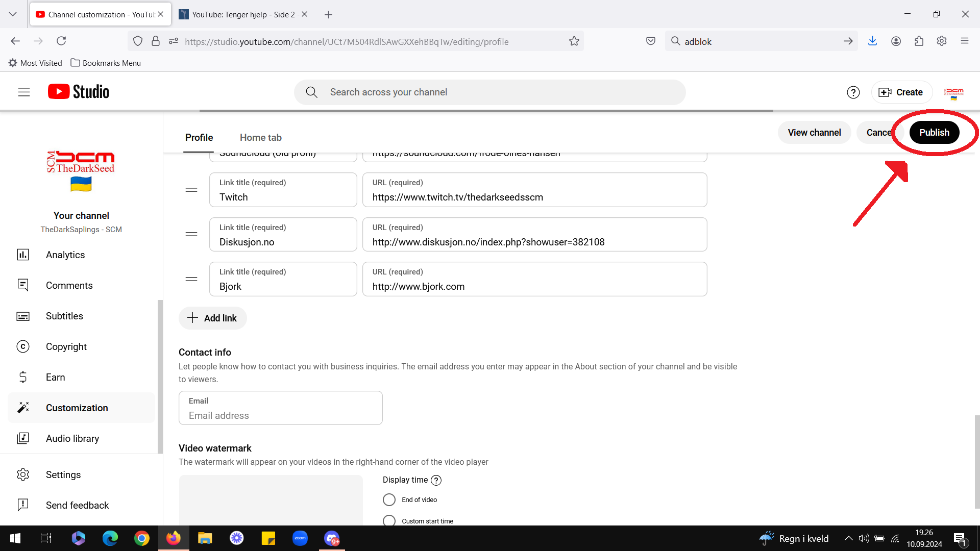Viewport: 980px width, 551px height.
Task: Click the channel logo thumbnail in sidebar
Action: coord(81,171)
